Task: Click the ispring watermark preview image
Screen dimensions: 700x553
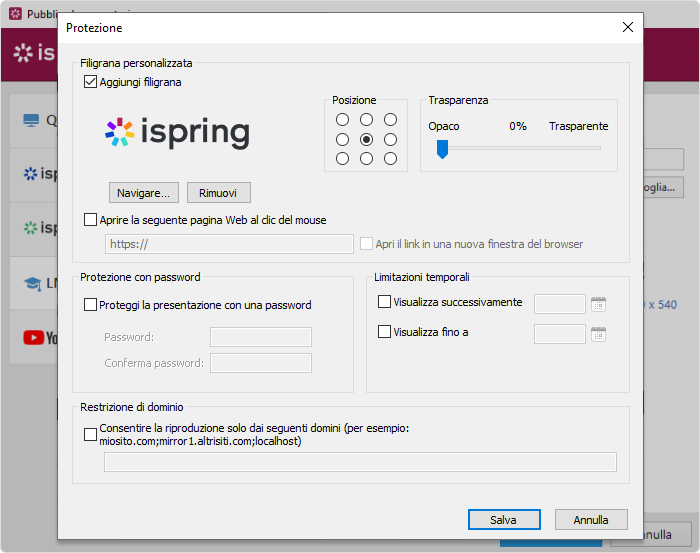Action: (177, 132)
